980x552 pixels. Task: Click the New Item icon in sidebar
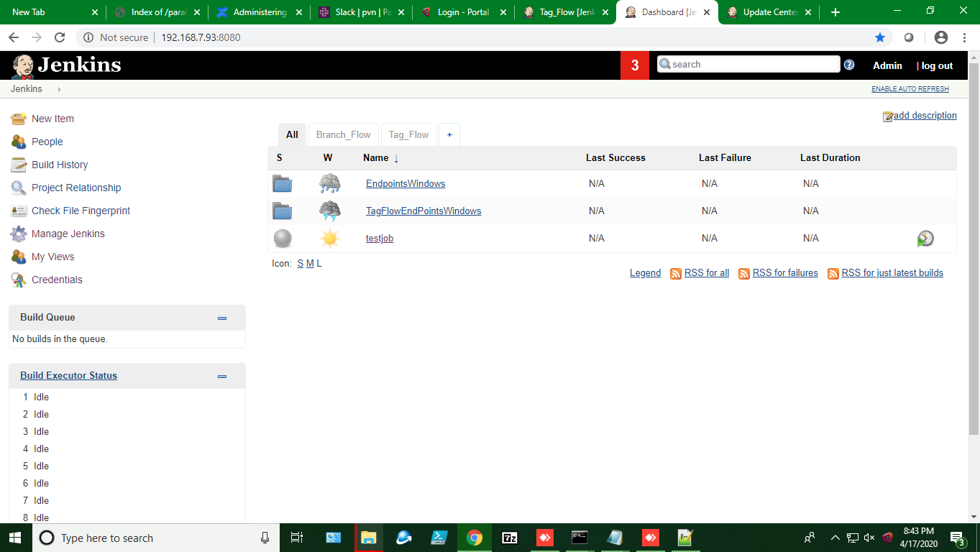(x=19, y=119)
